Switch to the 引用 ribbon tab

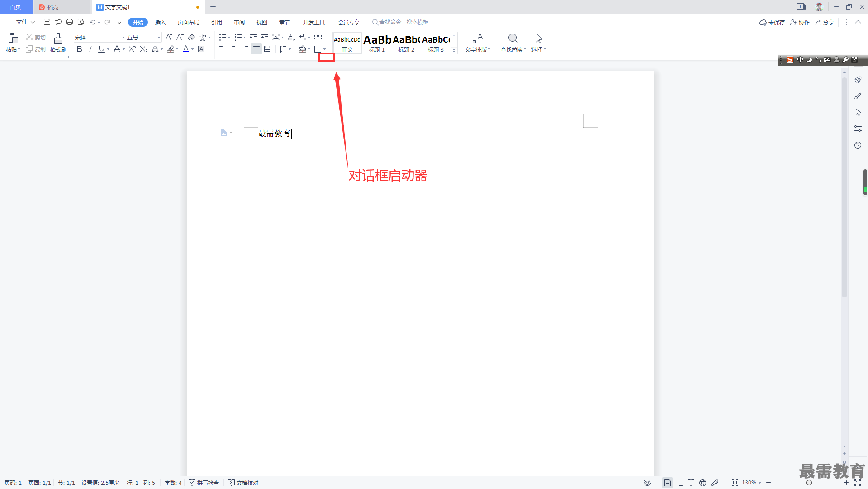pos(217,22)
